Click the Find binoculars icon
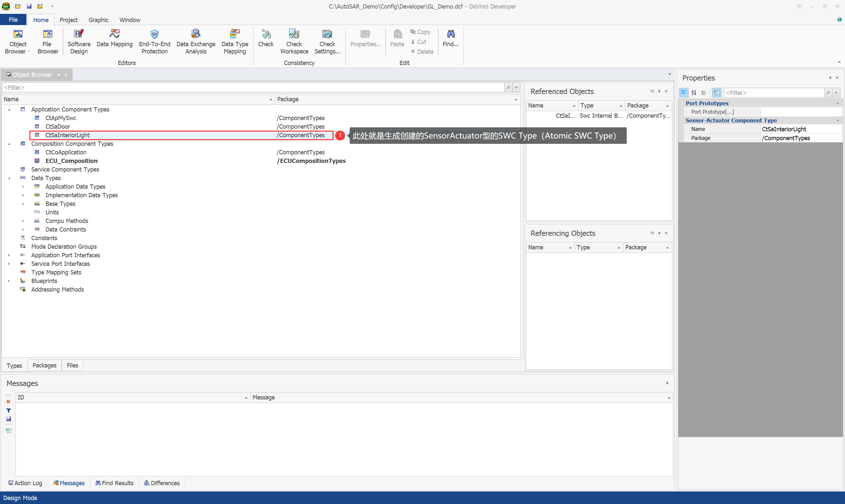 [x=450, y=34]
